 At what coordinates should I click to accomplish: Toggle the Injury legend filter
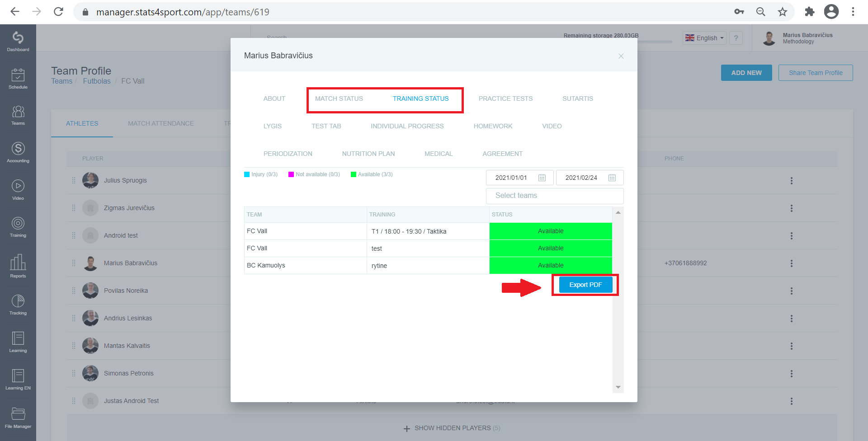pos(261,174)
